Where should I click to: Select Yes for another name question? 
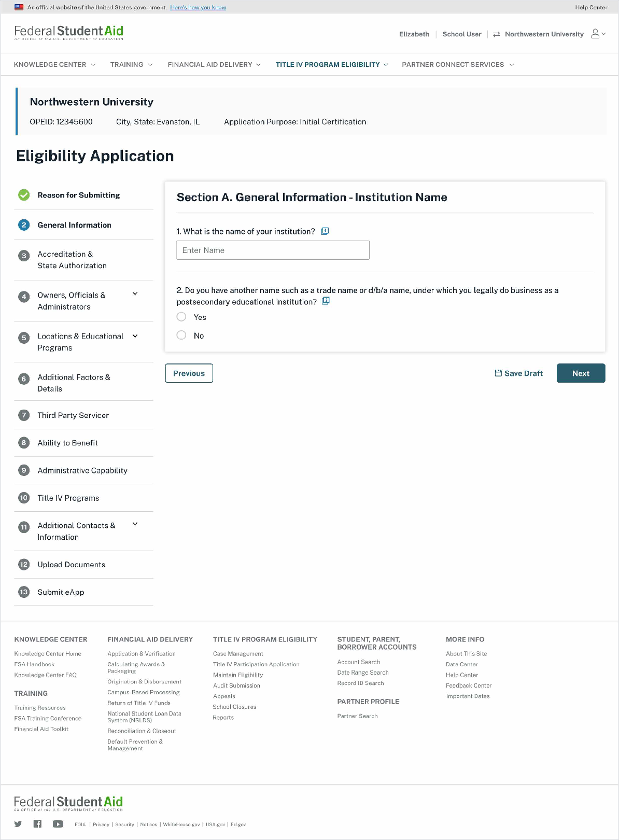(181, 317)
